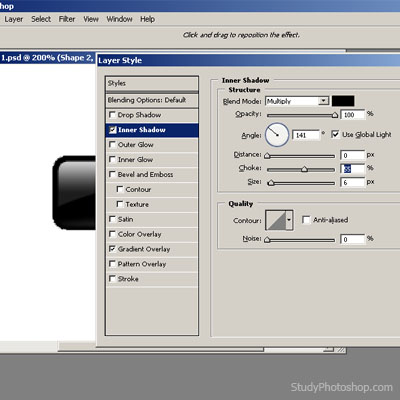Toggle the Use Global Light checkbox
400x400 pixels.
tap(335, 134)
